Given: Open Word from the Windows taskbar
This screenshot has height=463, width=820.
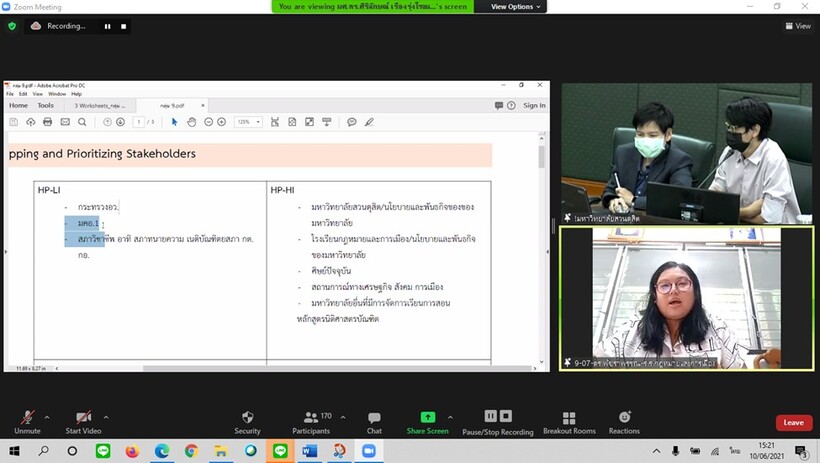Looking at the screenshot, I should point(309,451).
